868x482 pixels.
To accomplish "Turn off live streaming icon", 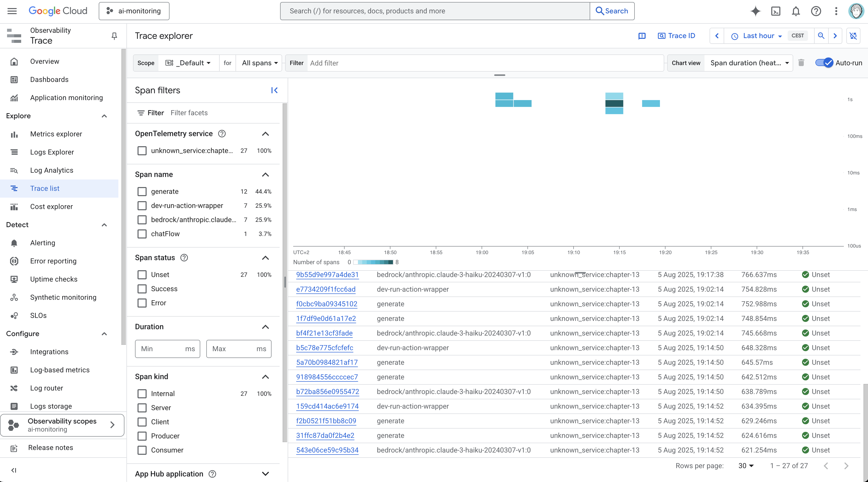I will [853, 36].
